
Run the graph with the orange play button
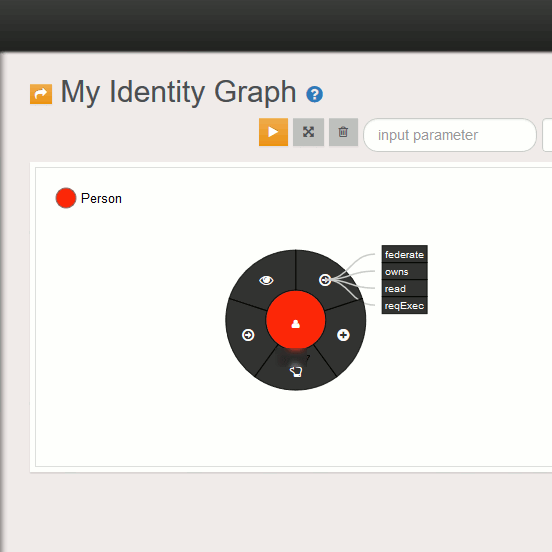pyautogui.click(x=273, y=132)
